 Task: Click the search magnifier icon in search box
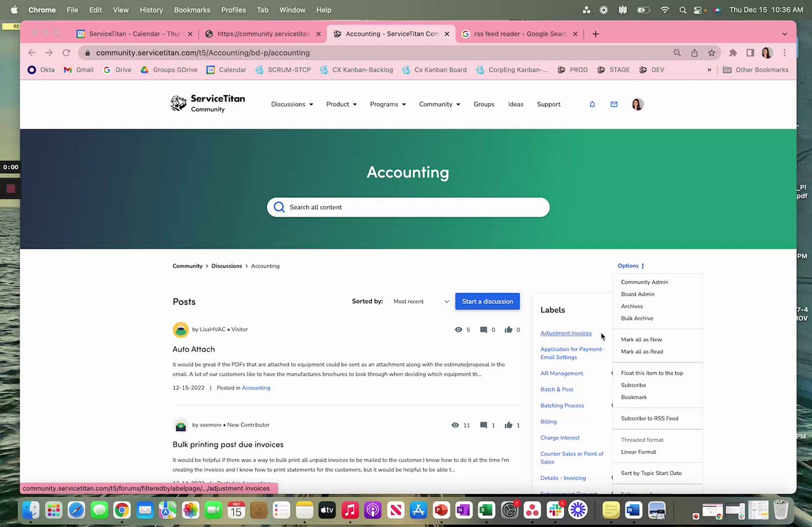(x=279, y=207)
